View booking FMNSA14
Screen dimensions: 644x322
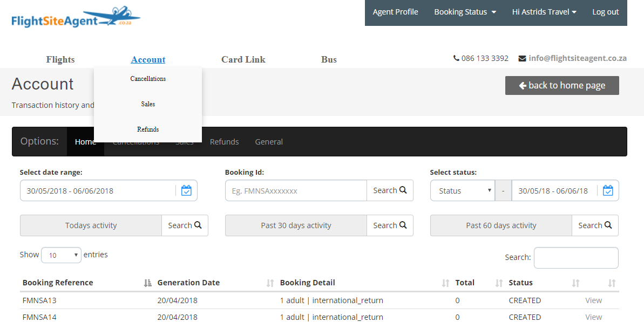tap(593, 317)
